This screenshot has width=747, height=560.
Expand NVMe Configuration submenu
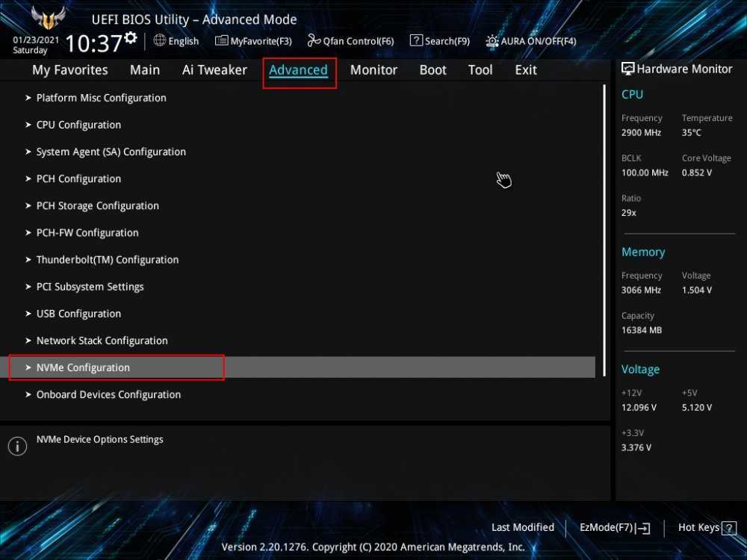tap(83, 367)
